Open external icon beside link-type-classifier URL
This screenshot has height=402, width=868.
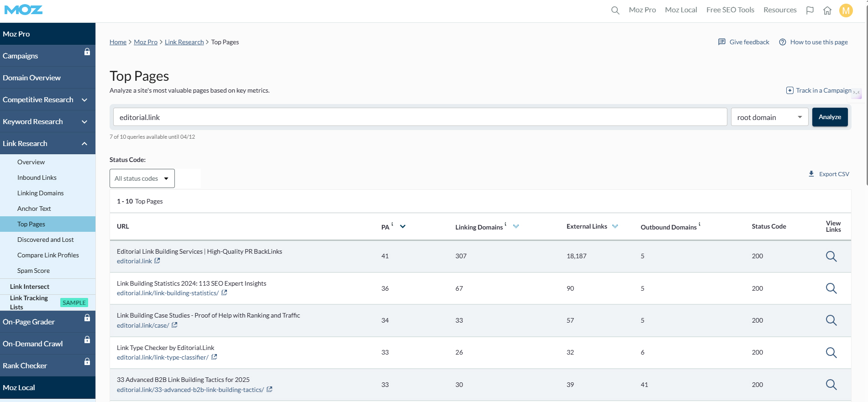(x=214, y=357)
